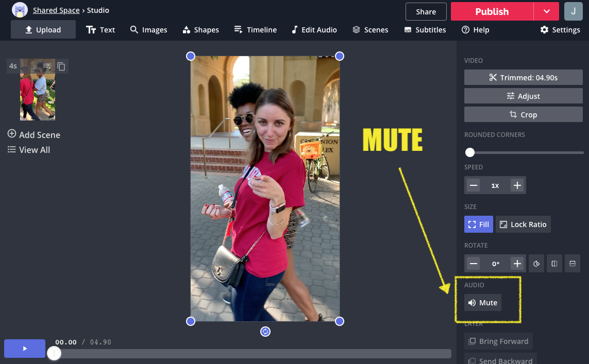Decrease the rotation angle with minus
This screenshot has width=589, height=364.
(474, 264)
